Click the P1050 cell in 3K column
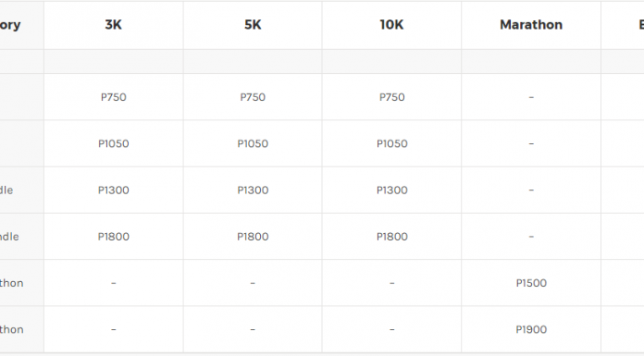The height and width of the screenshot is (356, 644). point(114,143)
